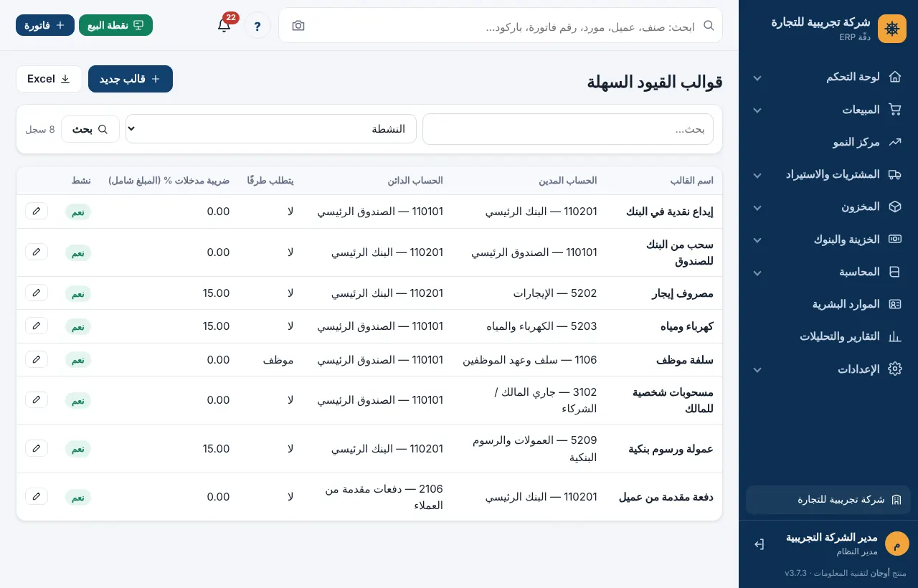Edit the كهرباء ومياه template
Image resolution: width=918 pixels, height=588 pixels.
click(37, 326)
